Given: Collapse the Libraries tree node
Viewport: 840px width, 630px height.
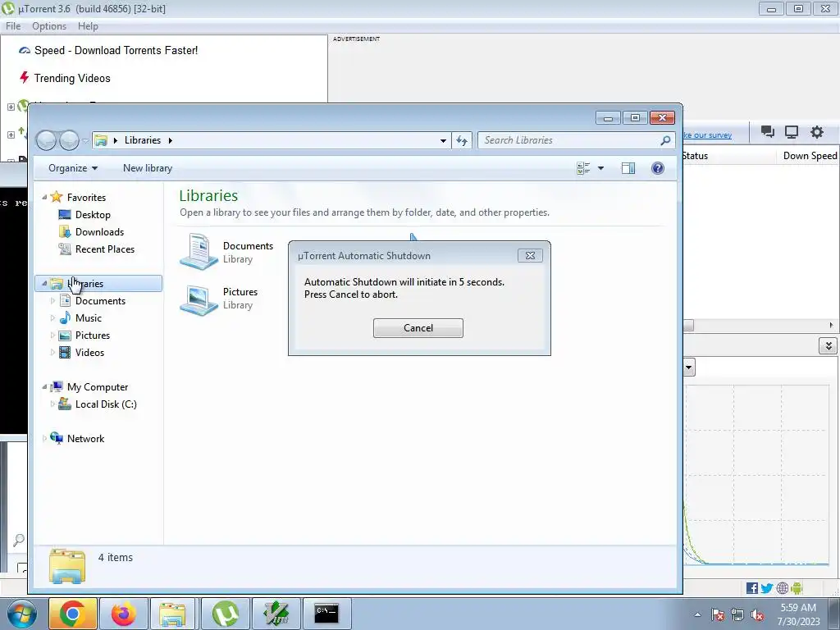Looking at the screenshot, I should tap(44, 283).
